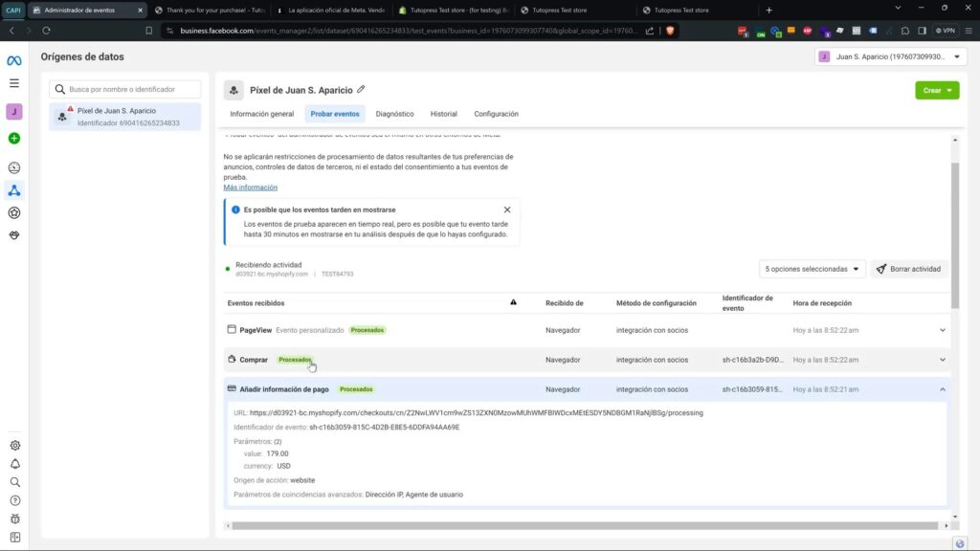Screen dimensions: 980x551
Task: Switch to Thank you for your purchase browser tab
Action: pos(210,10)
